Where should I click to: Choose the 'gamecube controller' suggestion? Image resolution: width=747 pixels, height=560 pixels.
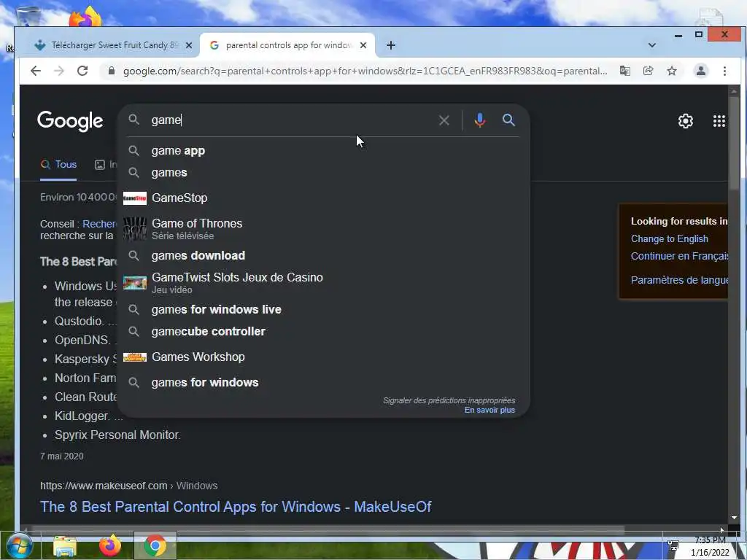323,332
